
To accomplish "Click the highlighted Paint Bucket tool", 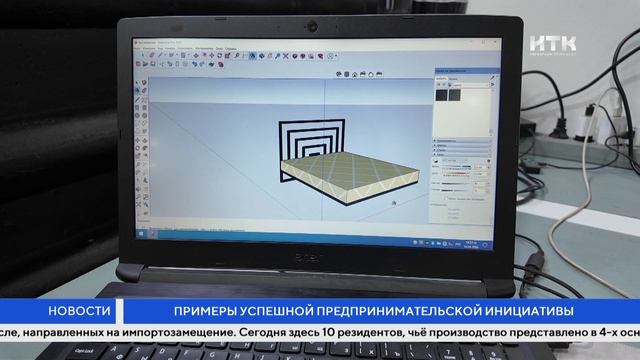I will pos(253,56).
